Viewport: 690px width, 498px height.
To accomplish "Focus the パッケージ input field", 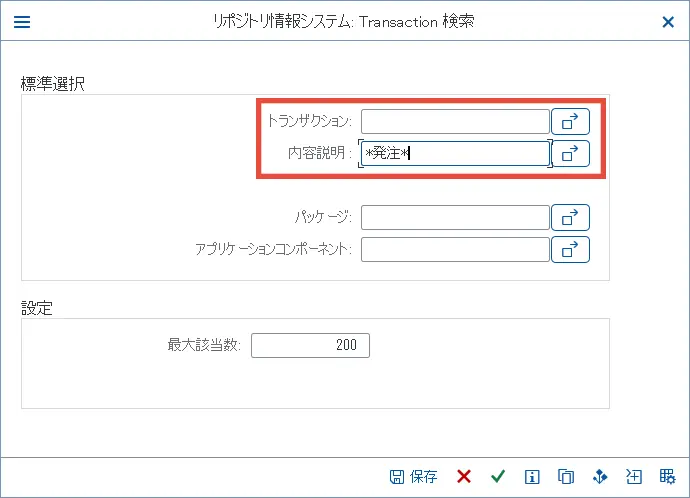I will coord(455,217).
